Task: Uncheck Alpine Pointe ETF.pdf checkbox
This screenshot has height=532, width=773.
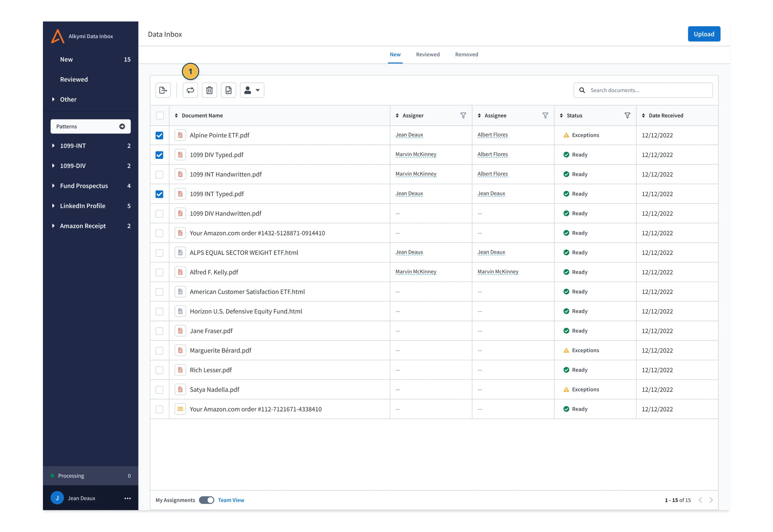Action: [159, 135]
